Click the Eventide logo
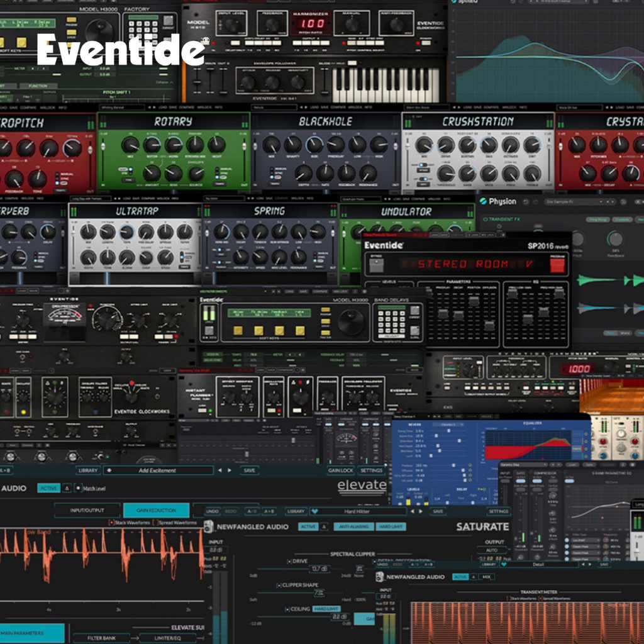The height and width of the screenshot is (644, 644). 123,49
